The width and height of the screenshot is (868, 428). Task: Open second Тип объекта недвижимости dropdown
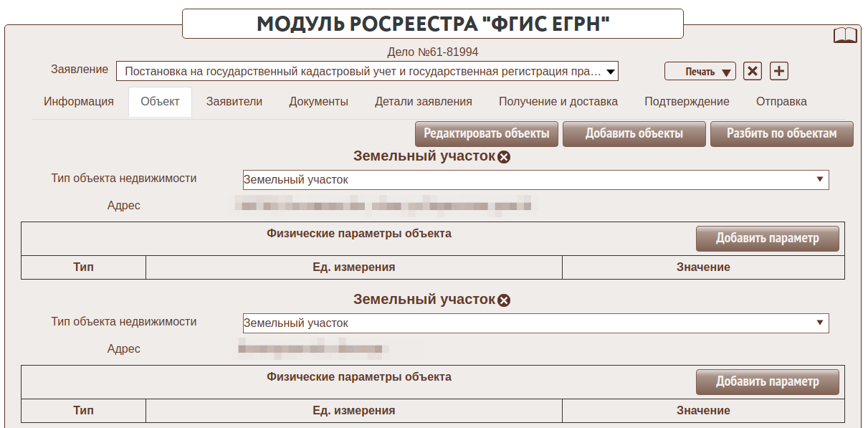pyautogui.click(x=535, y=323)
